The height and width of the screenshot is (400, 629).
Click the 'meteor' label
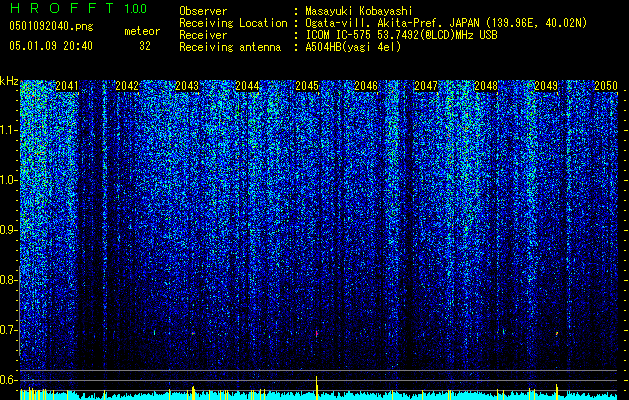tap(142, 31)
